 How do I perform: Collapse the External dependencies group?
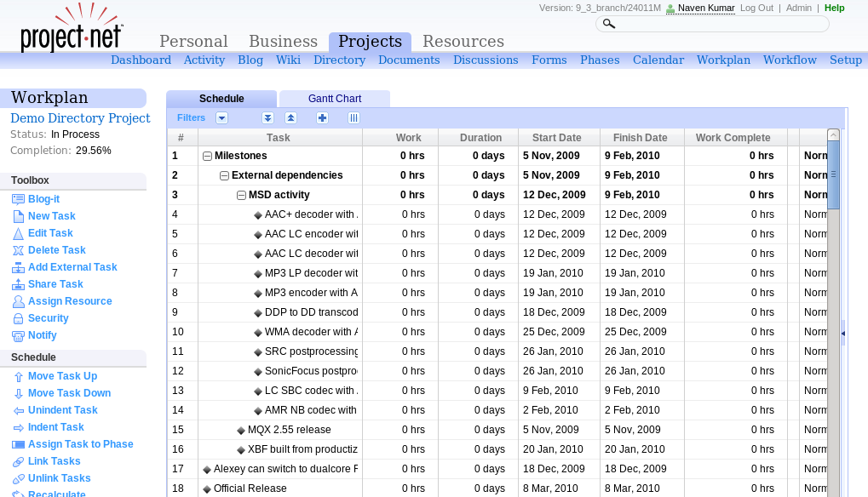[224, 175]
